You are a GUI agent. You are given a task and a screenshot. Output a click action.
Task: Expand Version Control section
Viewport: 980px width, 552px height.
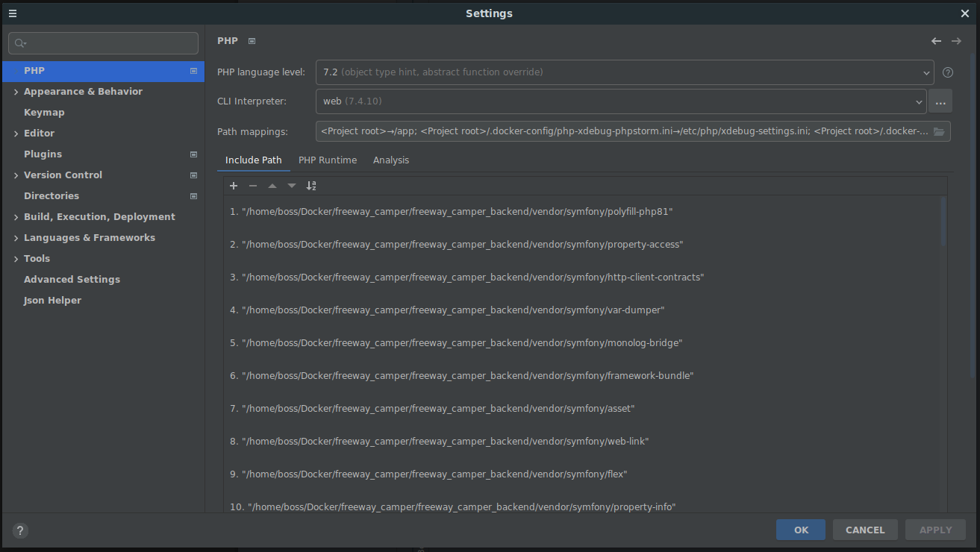(x=16, y=175)
